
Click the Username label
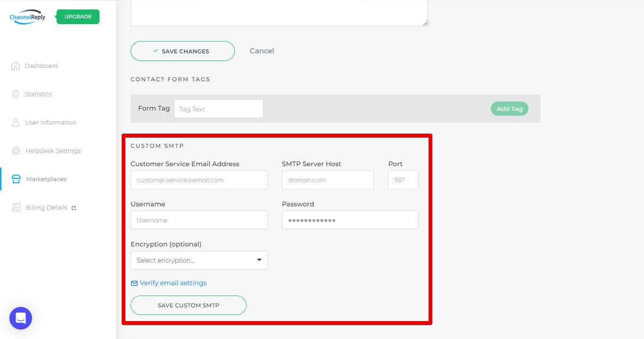coord(148,204)
